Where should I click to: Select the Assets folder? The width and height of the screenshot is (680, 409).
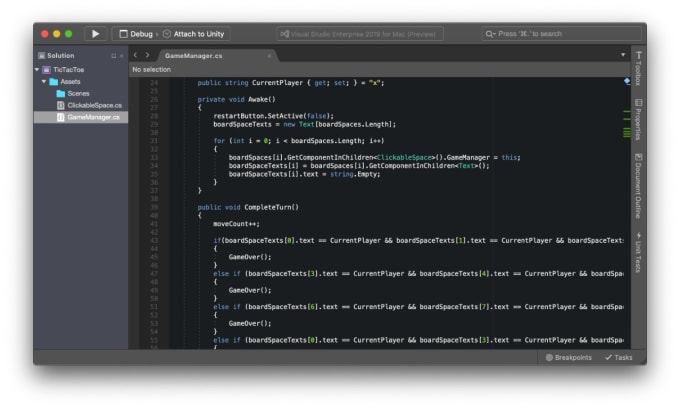pos(70,82)
